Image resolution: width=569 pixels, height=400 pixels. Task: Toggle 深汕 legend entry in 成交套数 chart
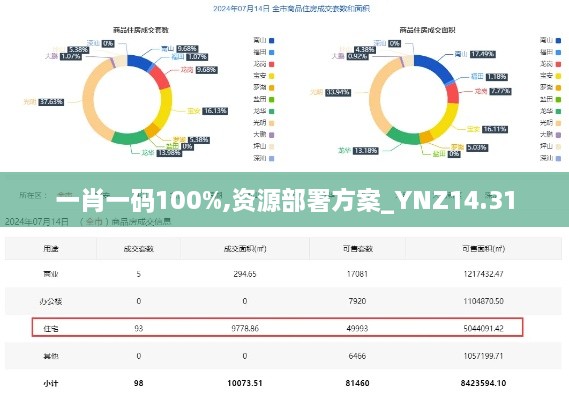tap(264, 158)
